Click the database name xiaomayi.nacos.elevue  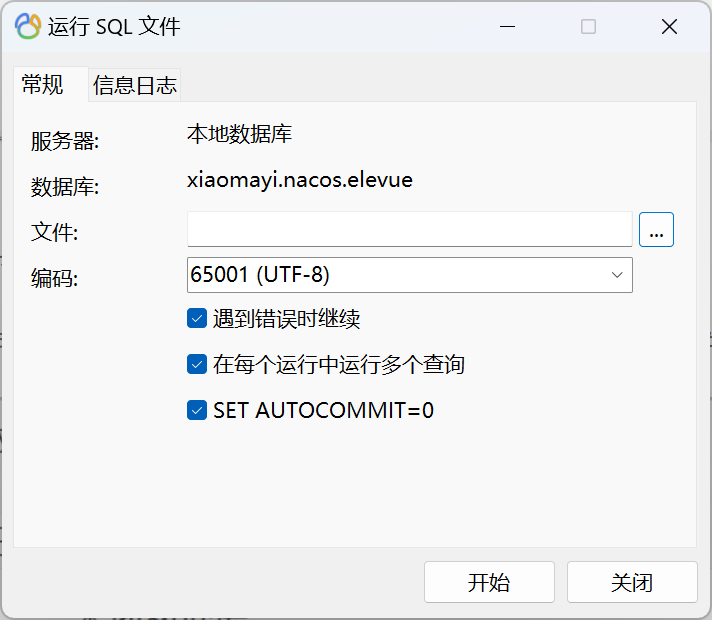coord(300,180)
